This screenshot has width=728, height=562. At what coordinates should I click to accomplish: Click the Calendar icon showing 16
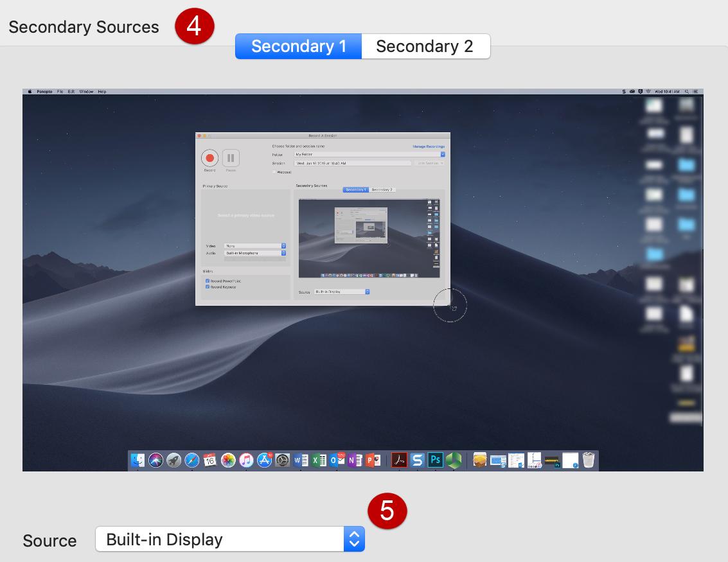point(210,461)
